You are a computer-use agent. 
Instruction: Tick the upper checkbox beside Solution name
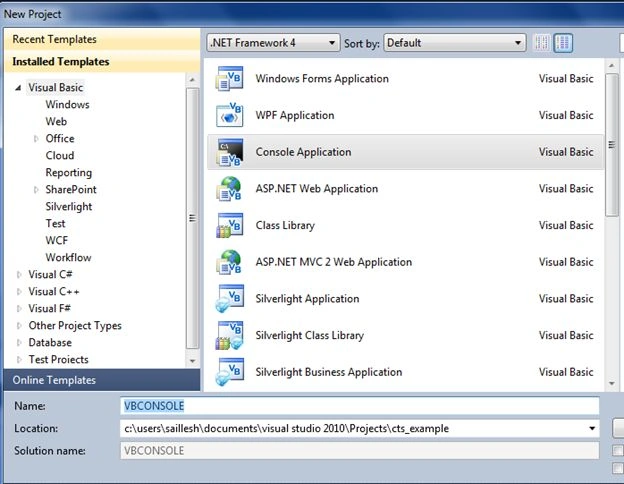(618, 450)
